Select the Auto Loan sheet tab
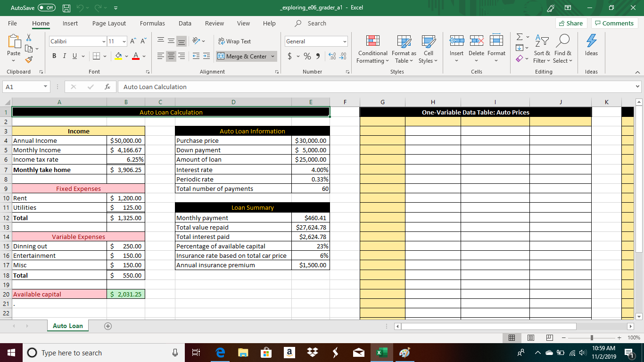This screenshot has height=362, width=644. [67, 325]
